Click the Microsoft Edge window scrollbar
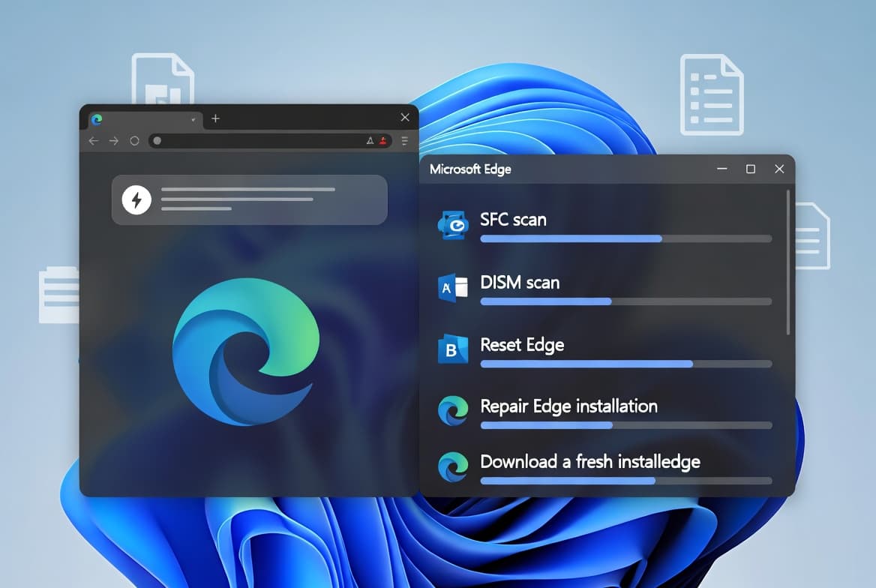The height and width of the screenshot is (588, 876). point(788,262)
